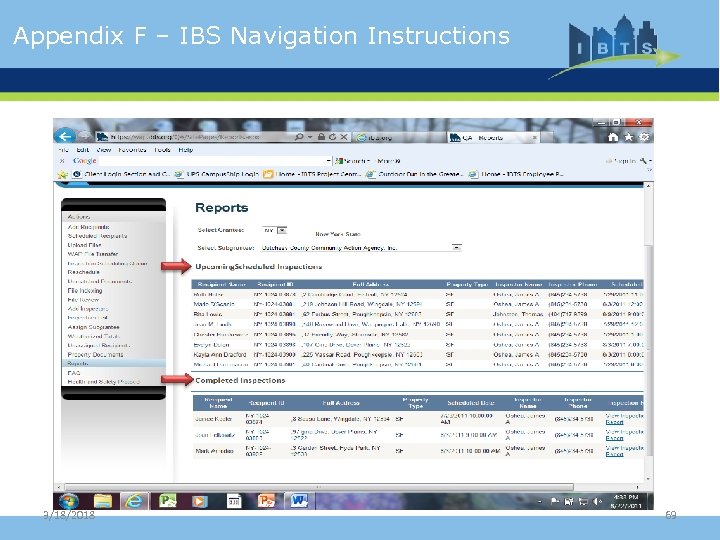
Task: Open Microsoft Project icon in taskbar
Action: pos(167,501)
